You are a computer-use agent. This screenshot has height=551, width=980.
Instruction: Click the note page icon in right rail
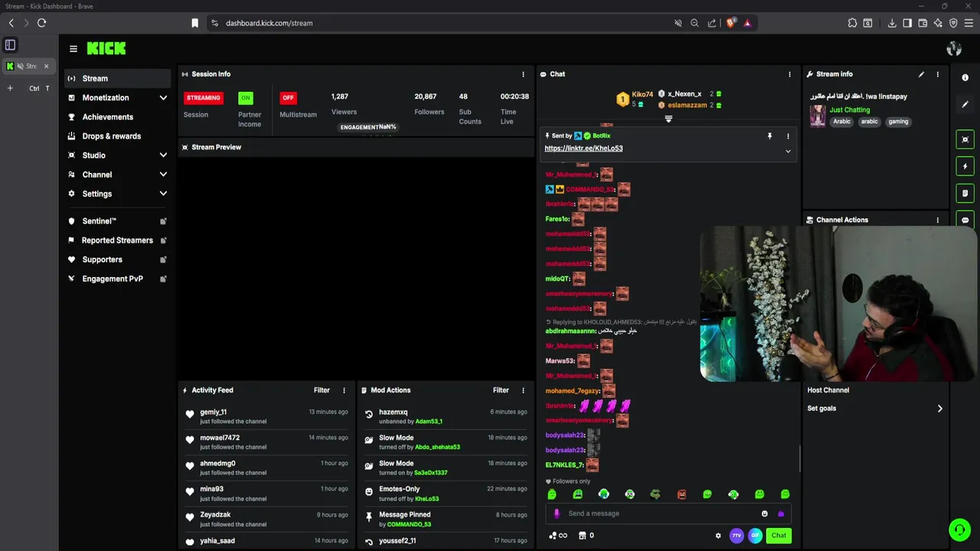(x=965, y=193)
